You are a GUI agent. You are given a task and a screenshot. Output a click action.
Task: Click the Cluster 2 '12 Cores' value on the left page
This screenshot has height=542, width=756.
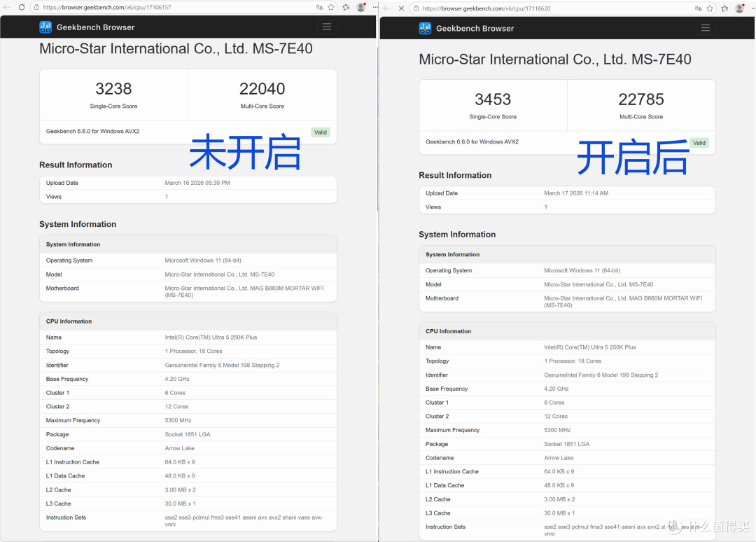pos(176,406)
